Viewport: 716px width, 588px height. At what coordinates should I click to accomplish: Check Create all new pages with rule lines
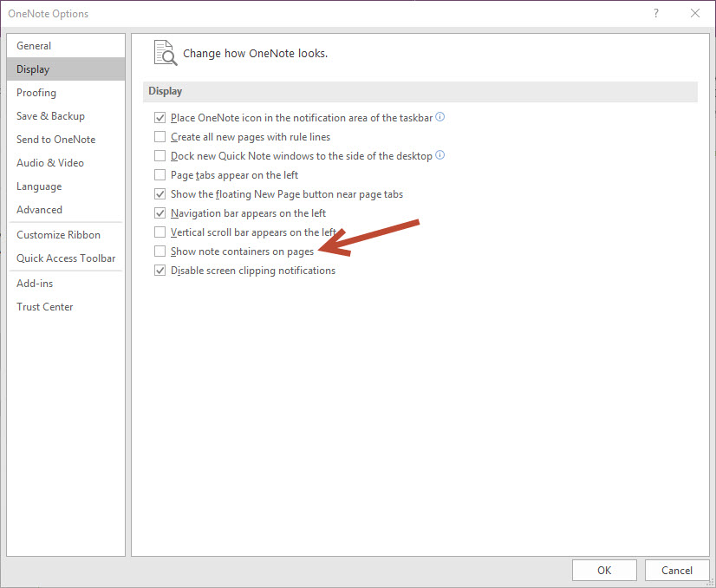click(x=159, y=137)
